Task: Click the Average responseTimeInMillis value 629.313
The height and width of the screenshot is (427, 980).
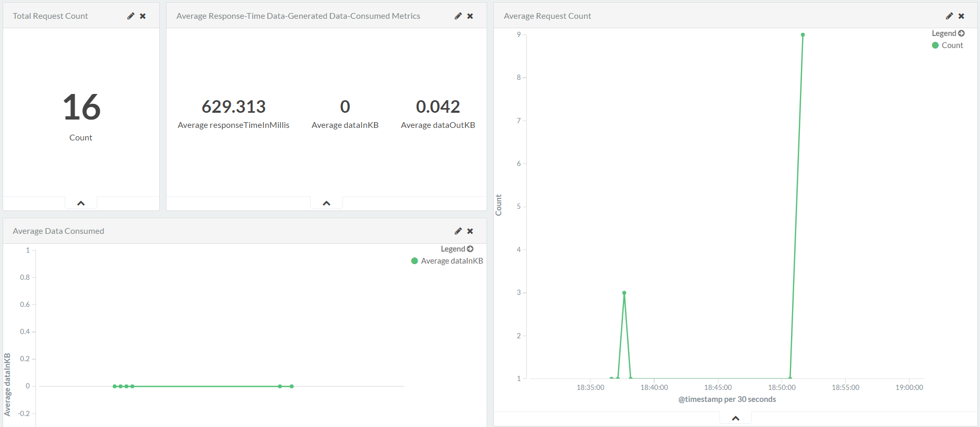Action: (x=233, y=106)
